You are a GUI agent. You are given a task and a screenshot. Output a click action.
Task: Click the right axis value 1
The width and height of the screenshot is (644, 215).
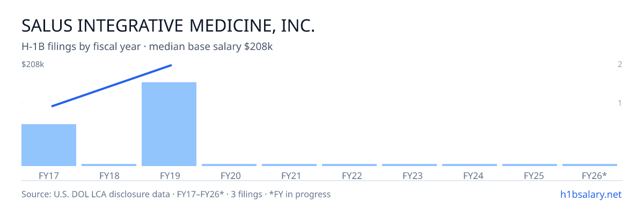pyautogui.click(x=620, y=103)
